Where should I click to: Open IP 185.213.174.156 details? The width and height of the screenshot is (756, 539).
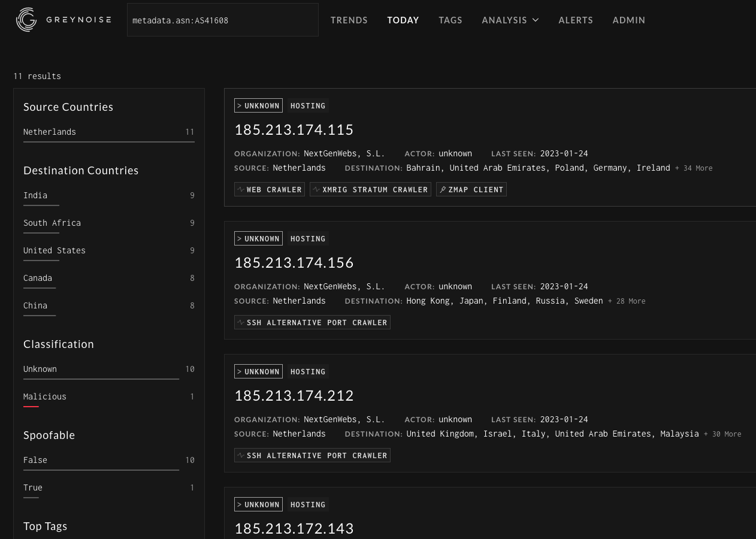(294, 262)
